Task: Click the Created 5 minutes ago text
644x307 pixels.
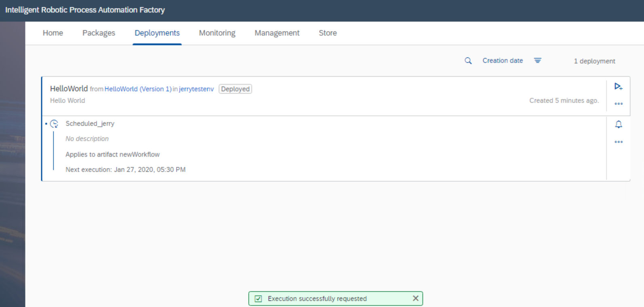Action: tap(564, 101)
